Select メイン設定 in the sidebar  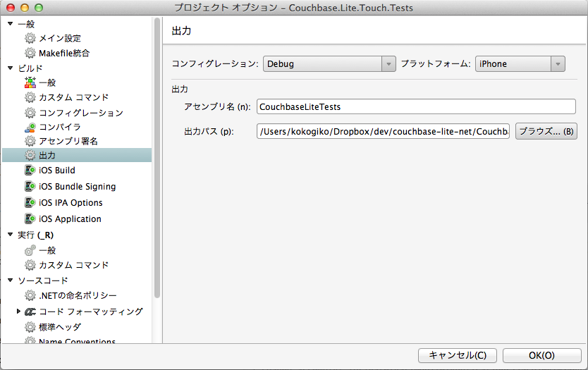[60, 38]
